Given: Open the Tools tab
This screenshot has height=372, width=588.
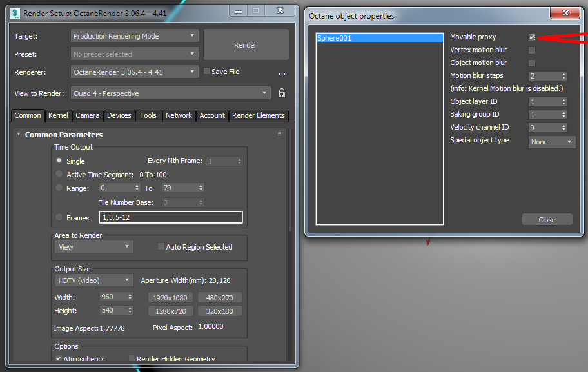Looking at the screenshot, I should tap(148, 115).
